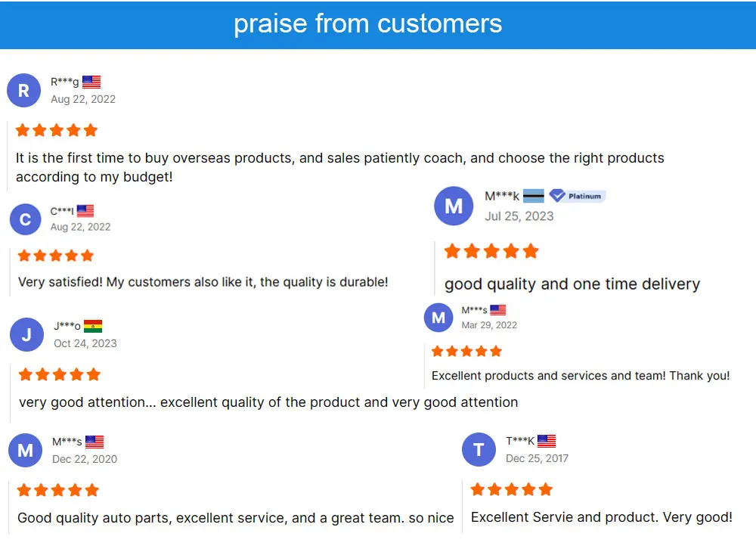
Task: Click the US flag beside T***K
Action: pyautogui.click(x=547, y=441)
